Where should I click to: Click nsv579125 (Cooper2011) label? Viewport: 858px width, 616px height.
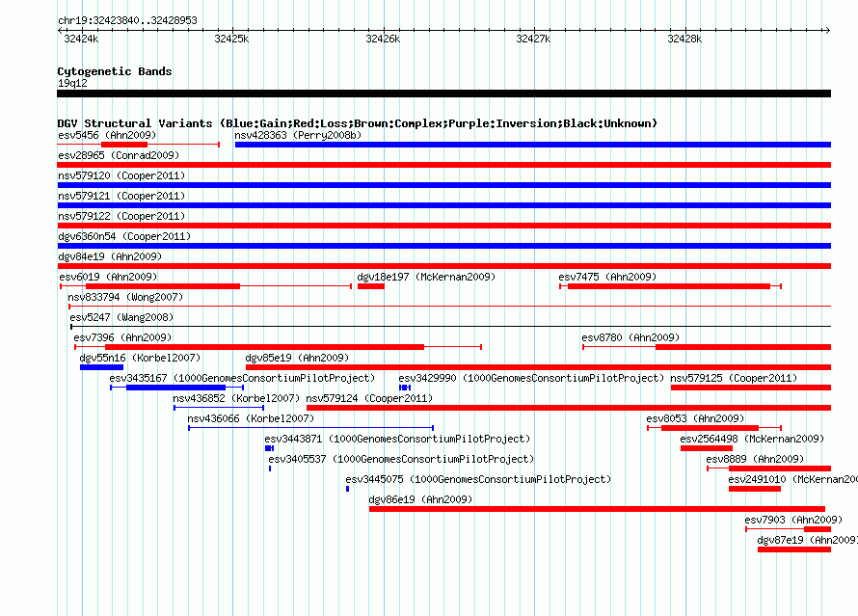pos(734,378)
